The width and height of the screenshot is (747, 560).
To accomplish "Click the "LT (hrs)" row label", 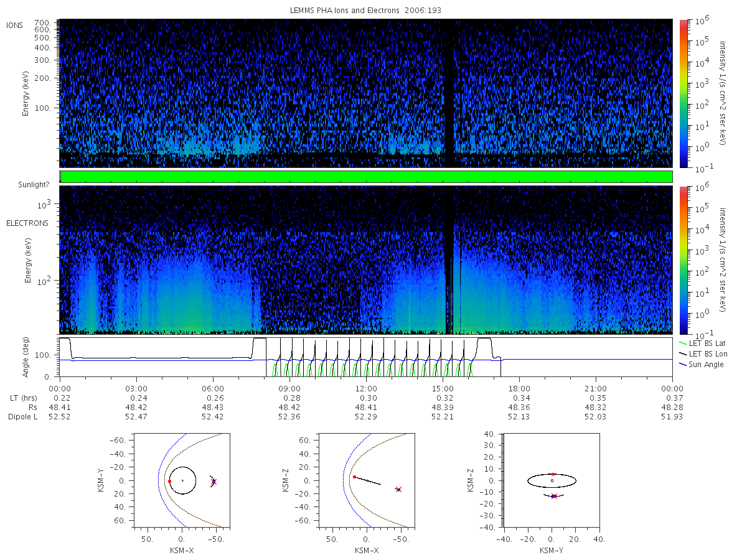I will tap(23, 398).
